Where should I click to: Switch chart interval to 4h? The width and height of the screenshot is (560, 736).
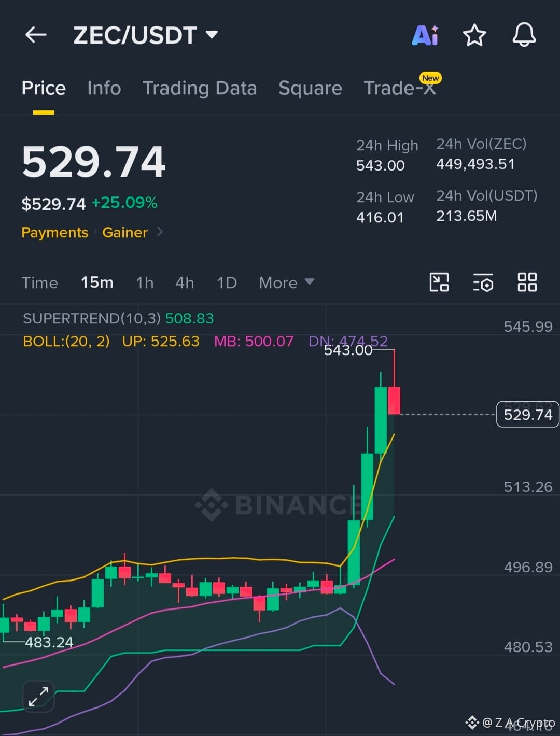point(185,282)
